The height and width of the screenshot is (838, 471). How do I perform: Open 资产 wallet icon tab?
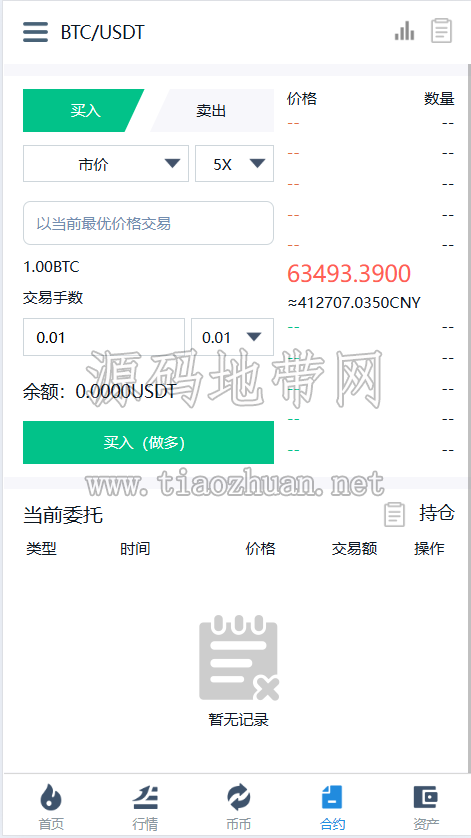click(x=426, y=808)
